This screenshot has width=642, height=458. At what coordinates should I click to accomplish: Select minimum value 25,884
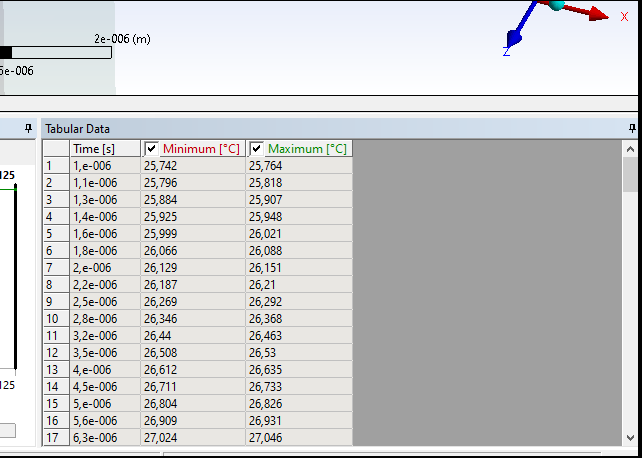(x=193, y=200)
